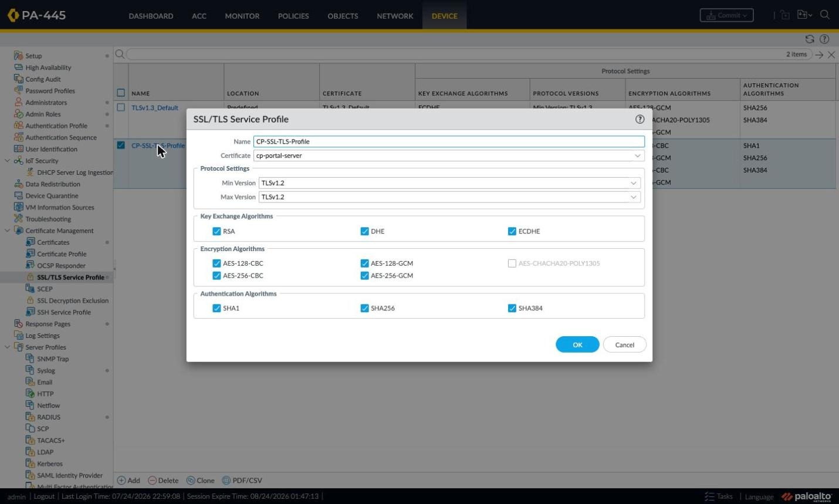This screenshot has height=504, width=839.
Task: Toggle SHA256 checkbox
Action: pyautogui.click(x=364, y=308)
